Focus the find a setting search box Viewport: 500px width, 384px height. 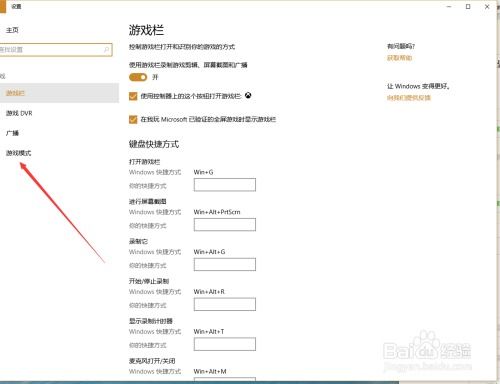tap(56, 50)
